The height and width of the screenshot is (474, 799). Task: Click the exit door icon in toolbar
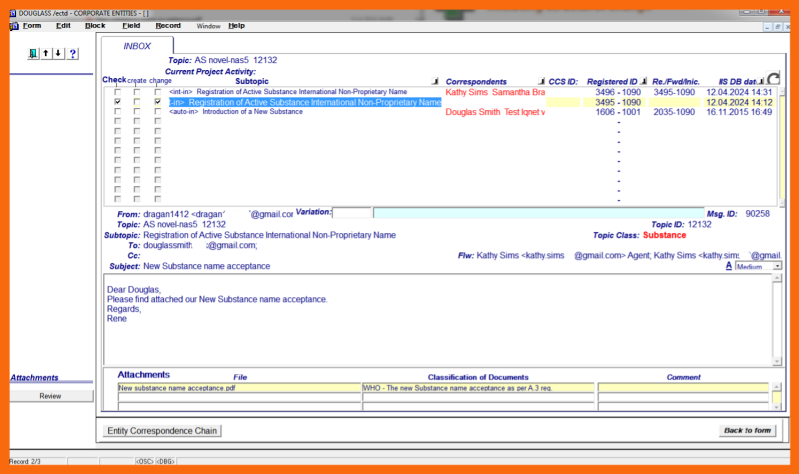click(x=33, y=53)
